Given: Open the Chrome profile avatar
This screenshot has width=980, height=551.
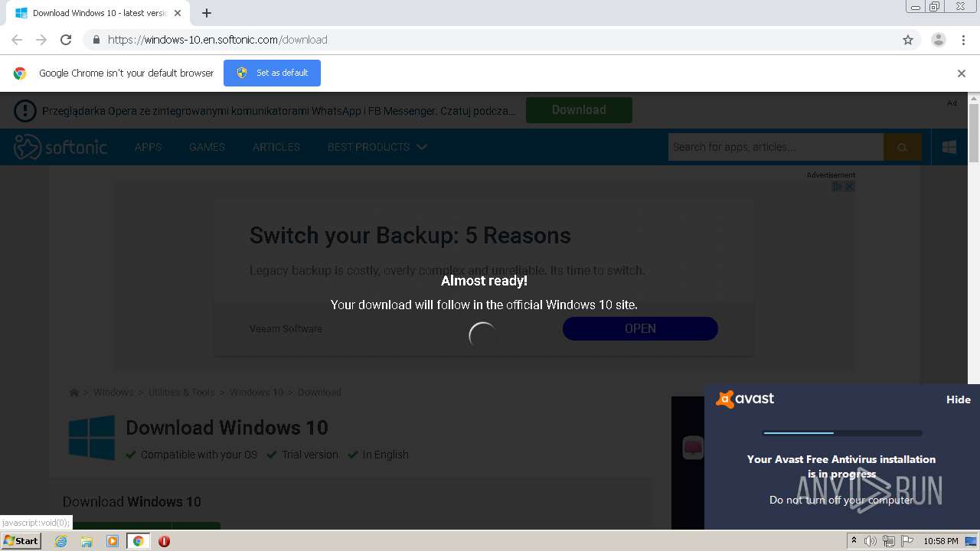Looking at the screenshot, I should click(938, 40).
